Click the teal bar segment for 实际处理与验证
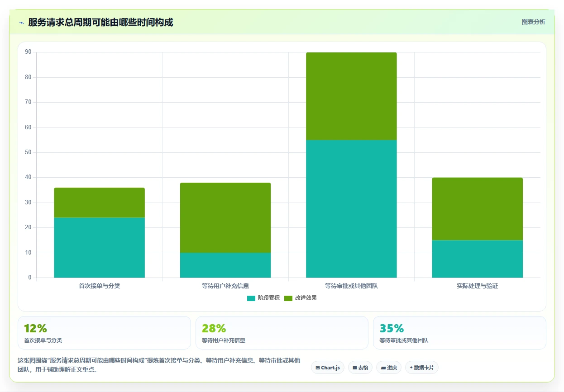Image resolution: width=564 pixels, height=392 pixels. tap(477, 259)
